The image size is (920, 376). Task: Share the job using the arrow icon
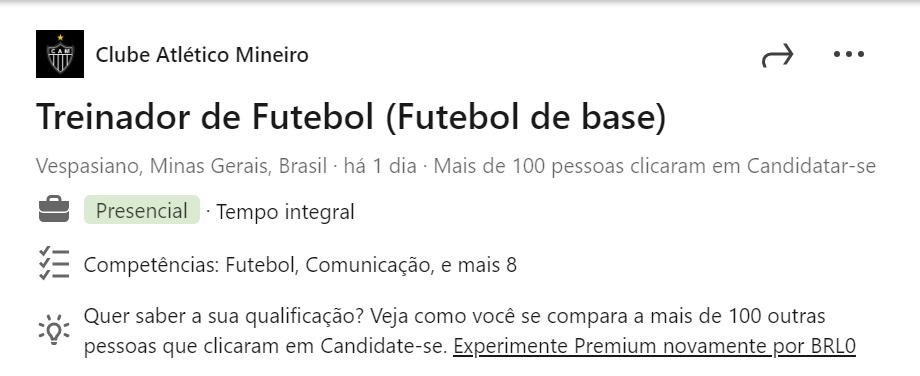tap(778, 55)
